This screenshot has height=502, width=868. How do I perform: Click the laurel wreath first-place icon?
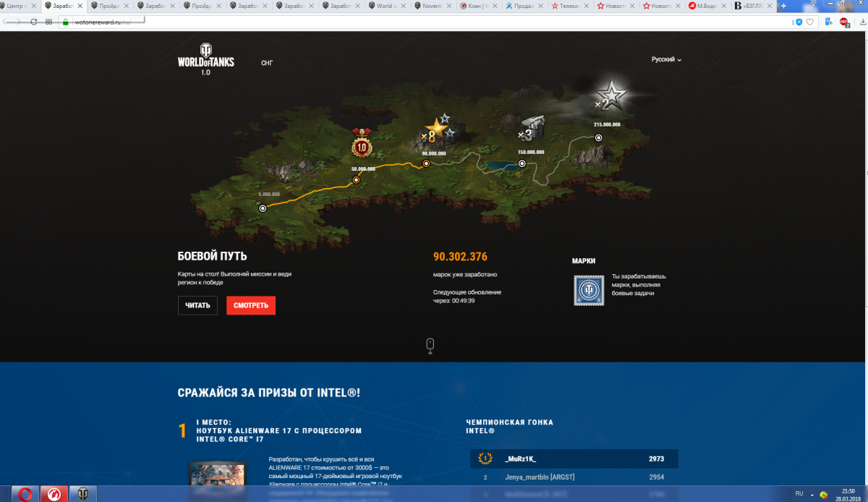(485, 459)
